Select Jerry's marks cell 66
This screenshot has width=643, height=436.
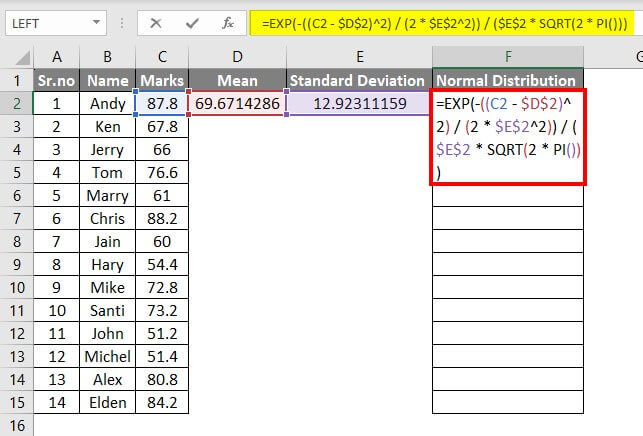162,149
